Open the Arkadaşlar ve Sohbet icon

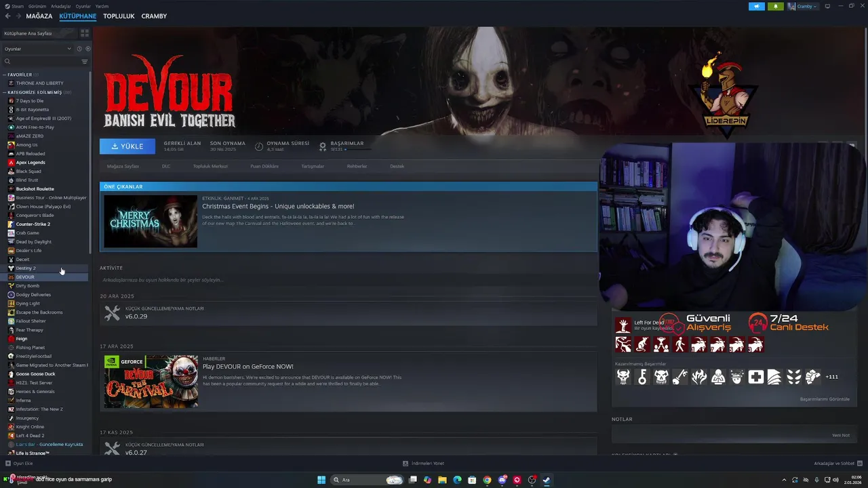tap(859, 464)
